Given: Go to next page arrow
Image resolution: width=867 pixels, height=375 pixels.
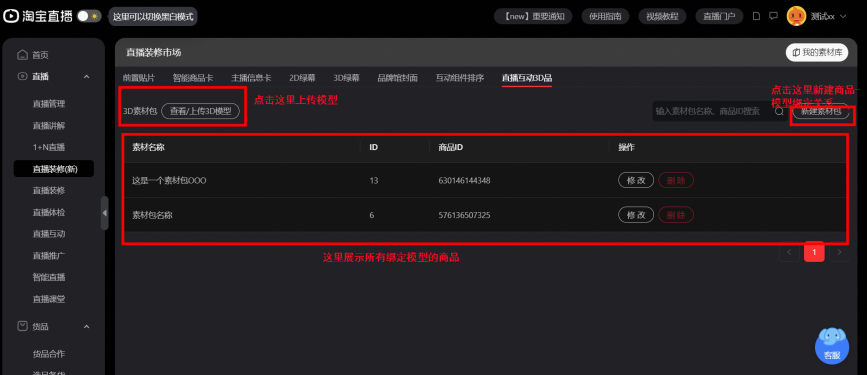Looking at the screenshot, I should click(x=839, y=253).
